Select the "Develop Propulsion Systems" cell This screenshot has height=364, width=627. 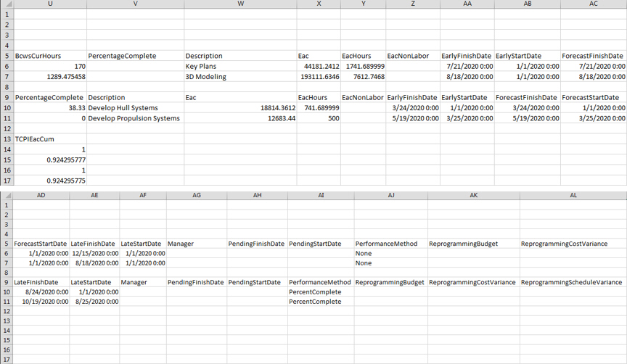(134, 119)
